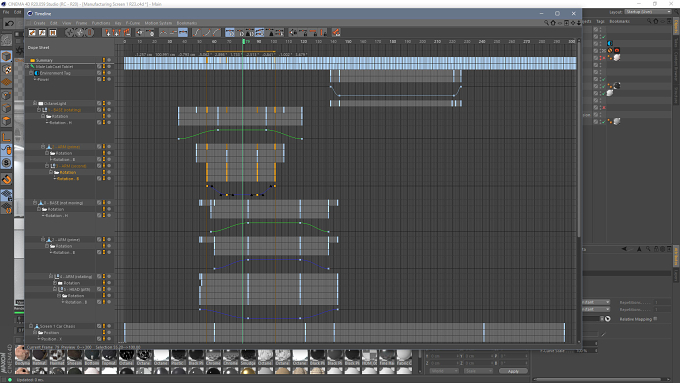This screenshot has width=680, height=383.
Task: Click the search icon in Object Manager header
Action: pos(649,21)
